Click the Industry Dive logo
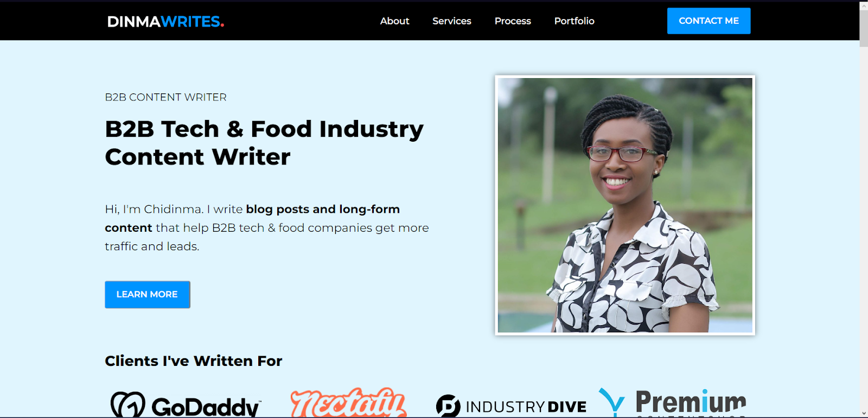Screen dimensions: 868x418 click(x=511, y=406)
